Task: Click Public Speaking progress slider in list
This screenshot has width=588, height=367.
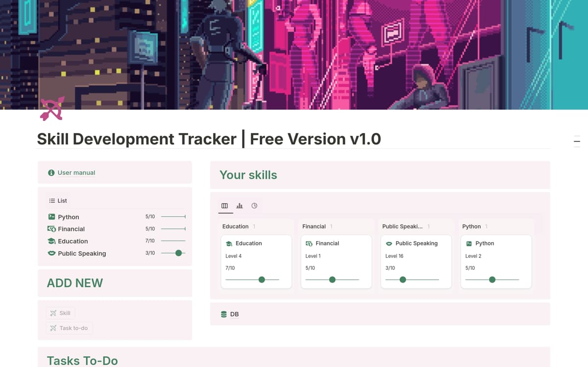Action: click(173, 253)
